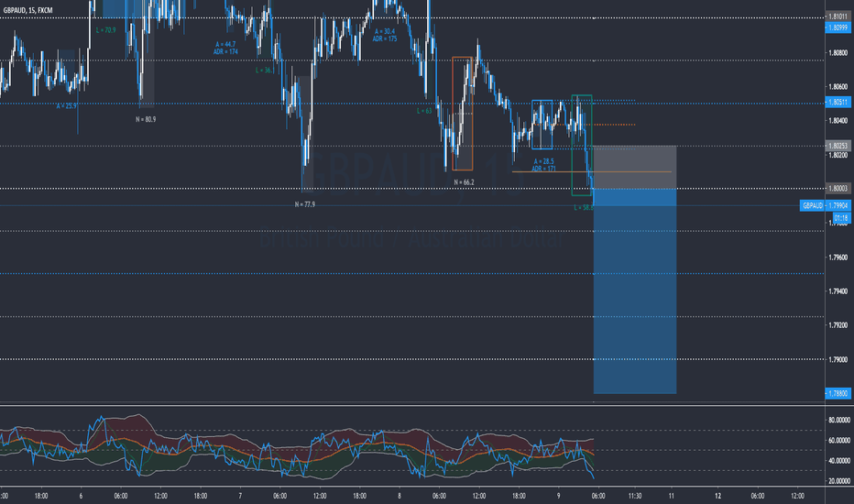Click date 11 on the time axis
Image resolution: width=854 pixels, height=504 pixels.
click(x=672, y=496)
